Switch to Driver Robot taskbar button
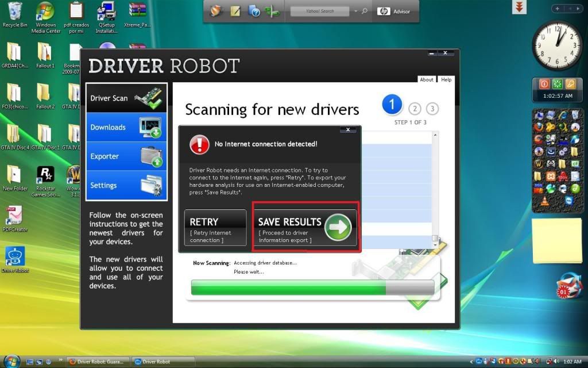Image resolution: width=588 pixels, height=368 pixels. [163, 362]
